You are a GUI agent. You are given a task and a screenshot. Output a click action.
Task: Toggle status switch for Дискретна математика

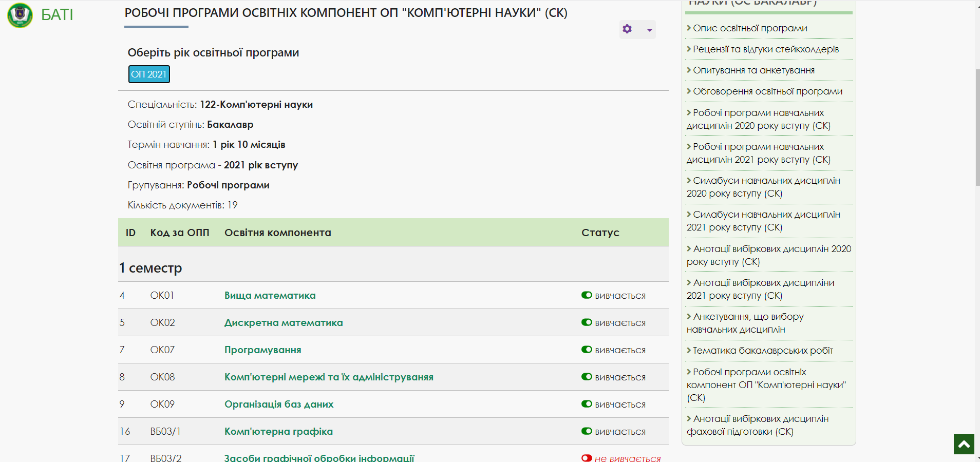[x=587, y=322]
